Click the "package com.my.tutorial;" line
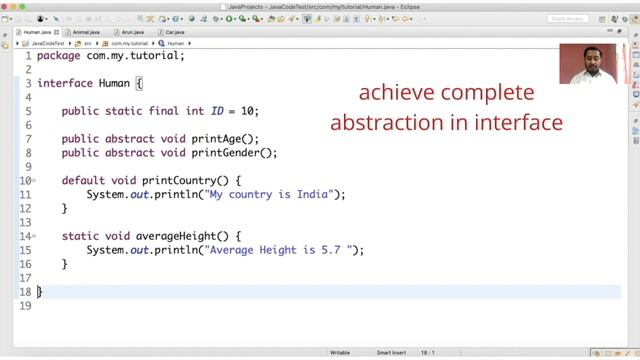The height and width of the screenshot is (360, 640). (x=111, y=56)
